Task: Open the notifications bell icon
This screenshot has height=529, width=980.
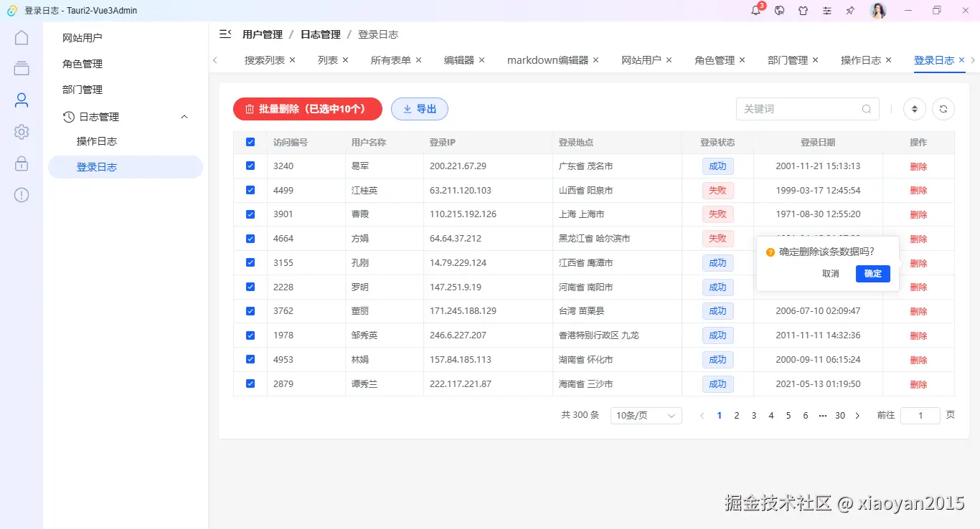Action: [755, 11]
